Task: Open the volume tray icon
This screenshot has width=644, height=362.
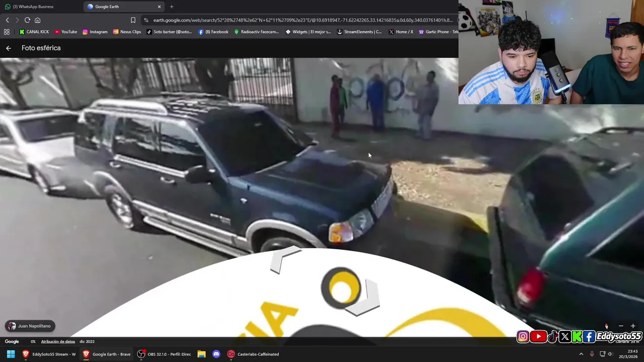Action: [x=610, y=354]
